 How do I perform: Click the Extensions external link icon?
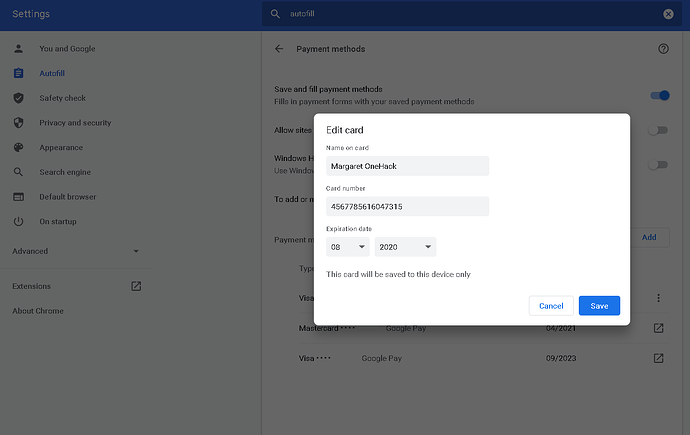tap(136, 286)
